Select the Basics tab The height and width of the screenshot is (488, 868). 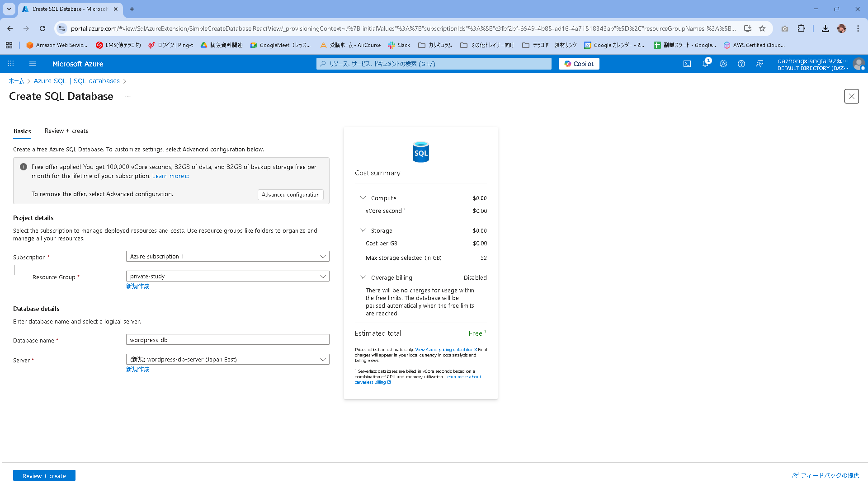(22, 131)
